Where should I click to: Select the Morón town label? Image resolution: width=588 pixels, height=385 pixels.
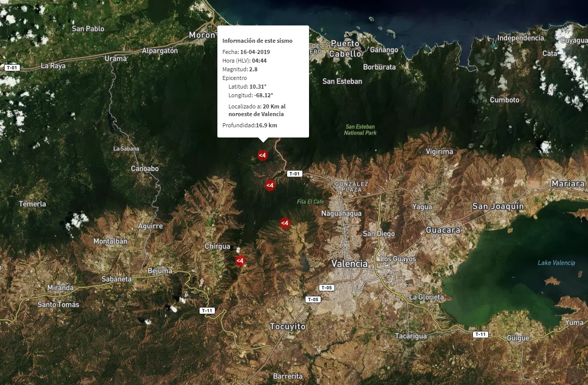(202, 35)
